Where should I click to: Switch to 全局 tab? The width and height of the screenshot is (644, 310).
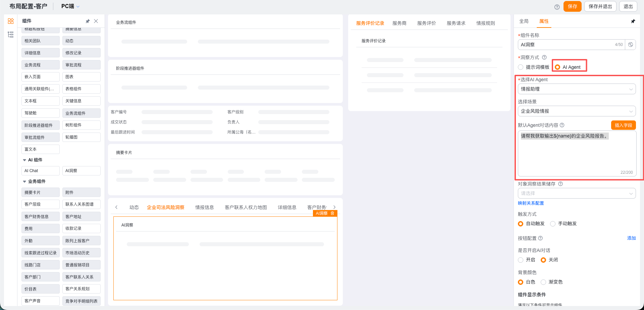[524, 21]
